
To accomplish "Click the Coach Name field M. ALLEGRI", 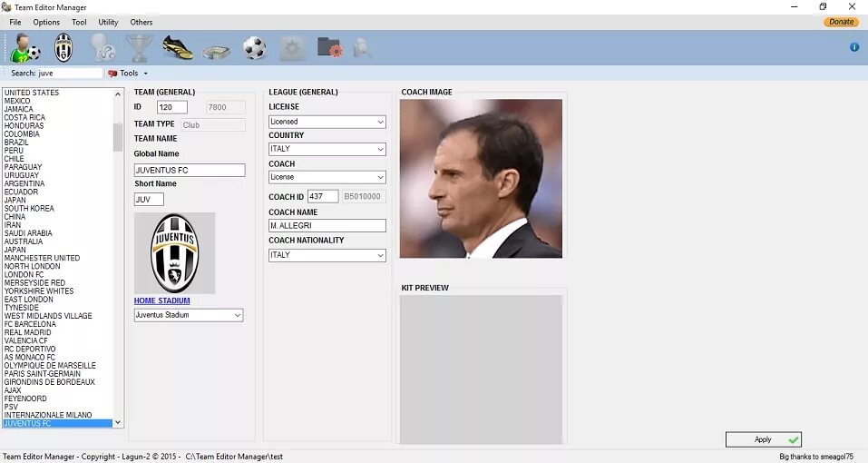I will tap(327, 226).
